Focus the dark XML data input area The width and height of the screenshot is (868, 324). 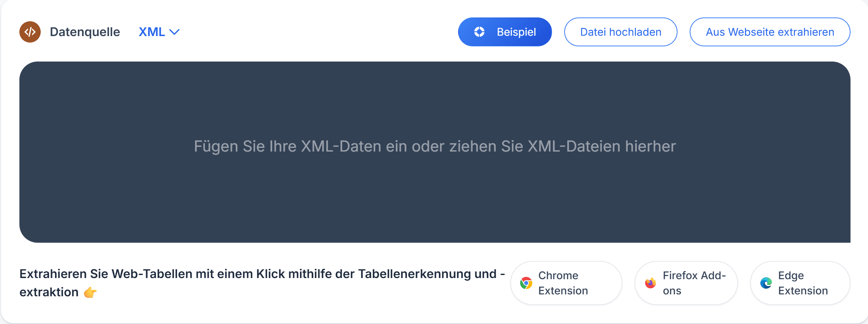(x=435, y=152)
